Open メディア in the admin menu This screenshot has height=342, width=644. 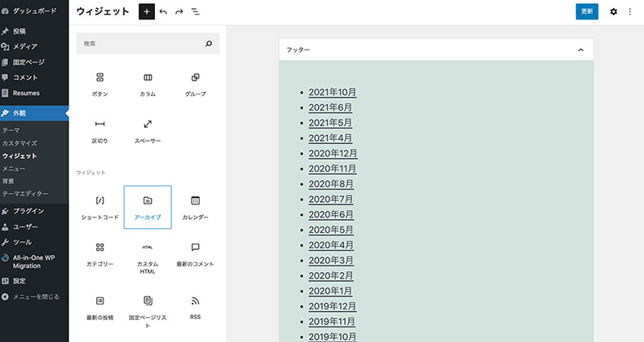(34, 46)
